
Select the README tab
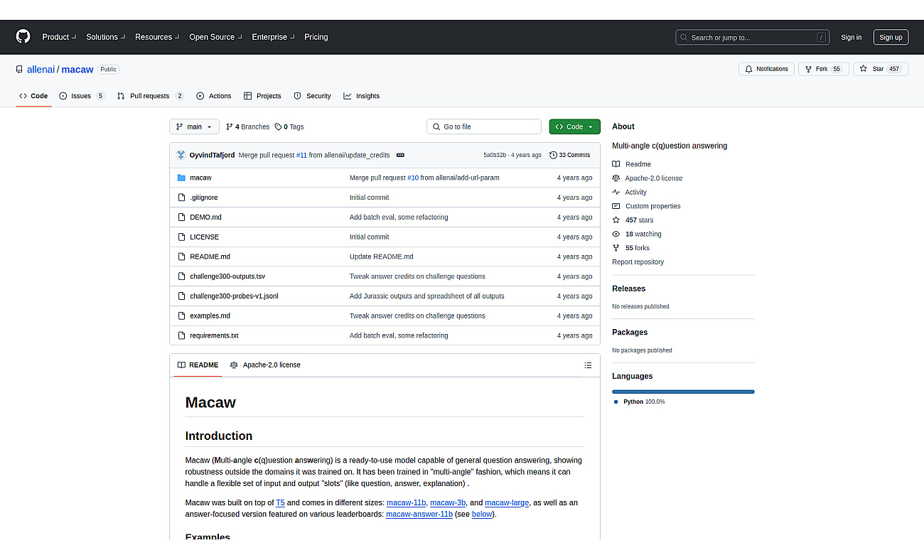pyautogui.click(x=198, y=365)
